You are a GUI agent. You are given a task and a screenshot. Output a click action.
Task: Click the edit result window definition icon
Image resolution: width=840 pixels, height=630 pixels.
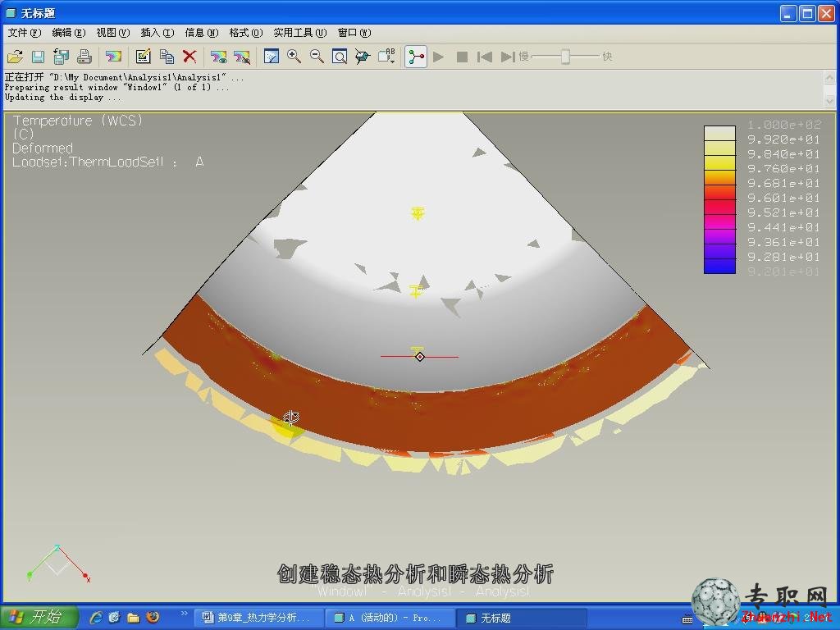(143, 57)
